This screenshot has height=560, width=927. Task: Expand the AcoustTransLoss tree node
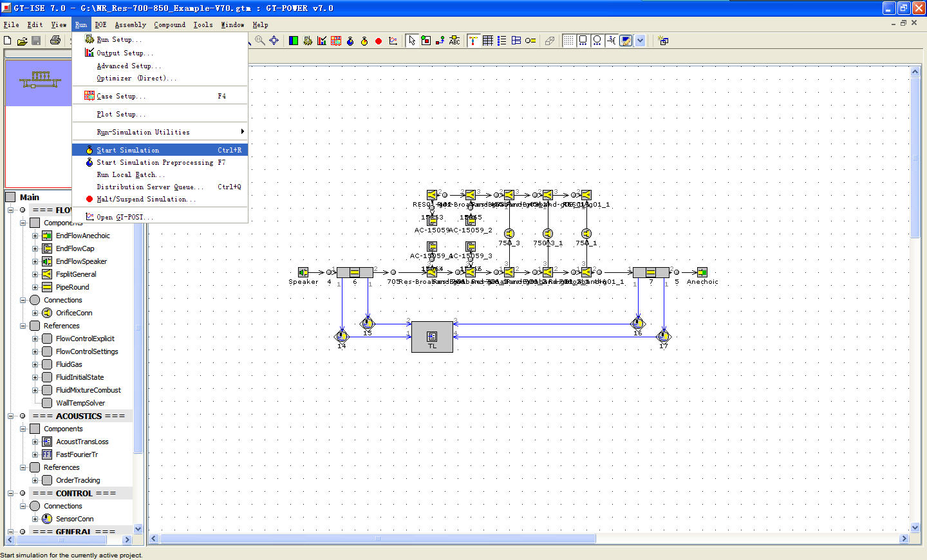[35, 442]
